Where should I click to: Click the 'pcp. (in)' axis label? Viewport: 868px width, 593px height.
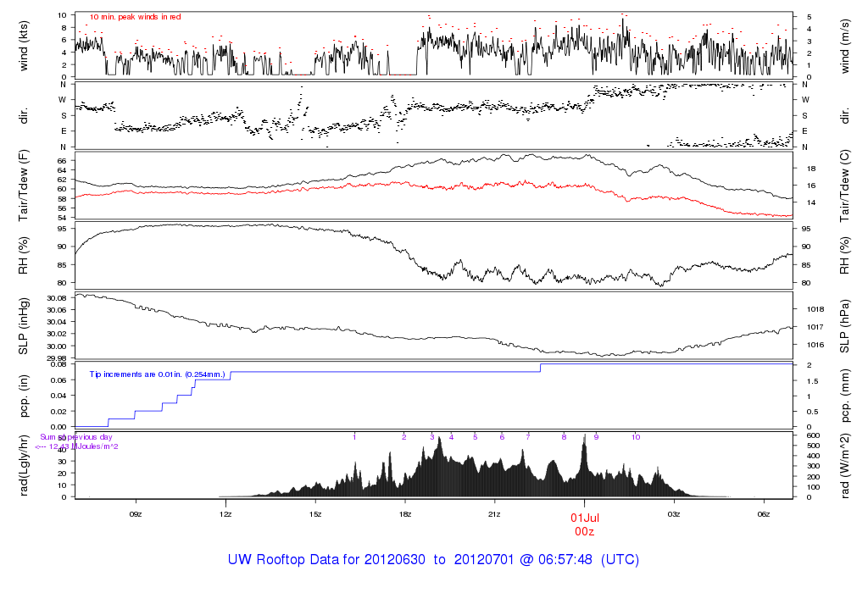point(25,396)
